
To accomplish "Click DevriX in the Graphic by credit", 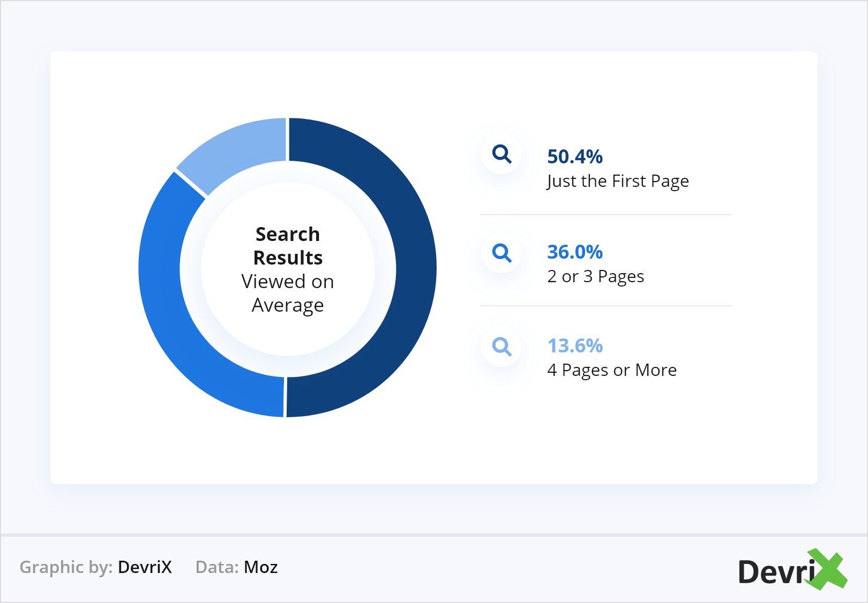I will point(145,567).
